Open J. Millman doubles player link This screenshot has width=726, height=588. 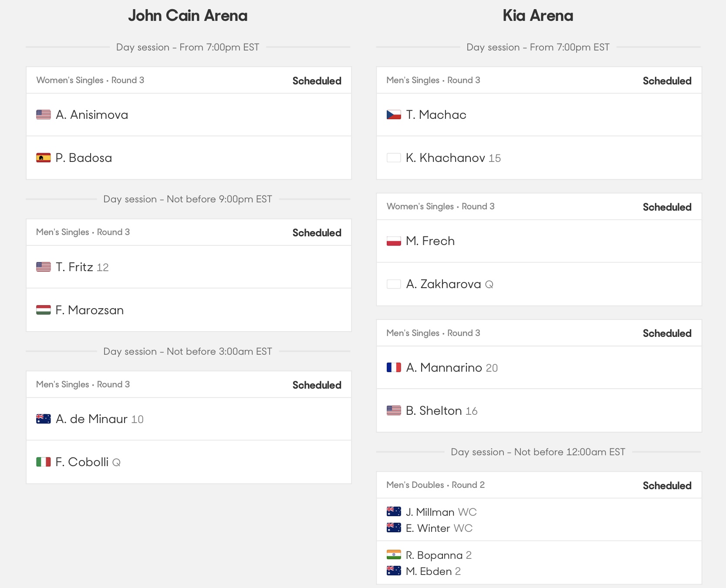coord(430,512)
